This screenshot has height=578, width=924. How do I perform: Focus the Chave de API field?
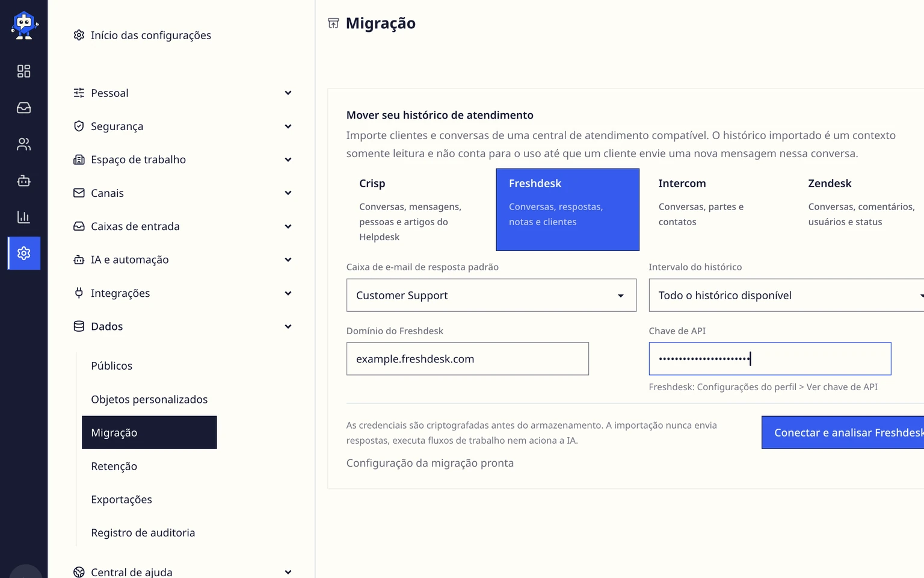tap(770, 359)
